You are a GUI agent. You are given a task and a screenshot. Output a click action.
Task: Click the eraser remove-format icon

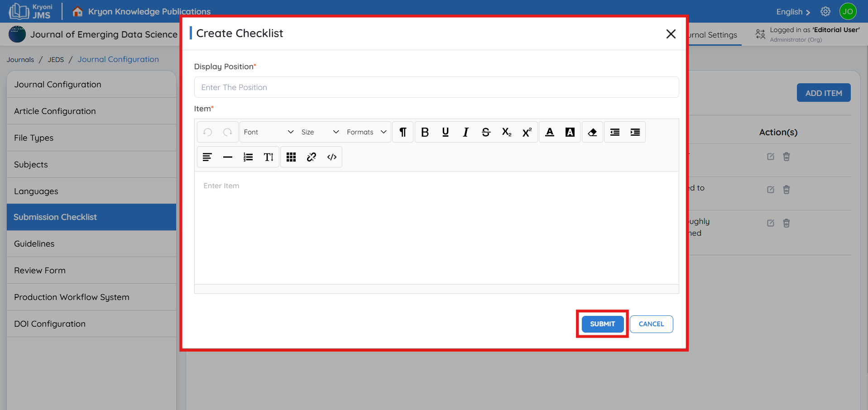click(x=592, y=132)
